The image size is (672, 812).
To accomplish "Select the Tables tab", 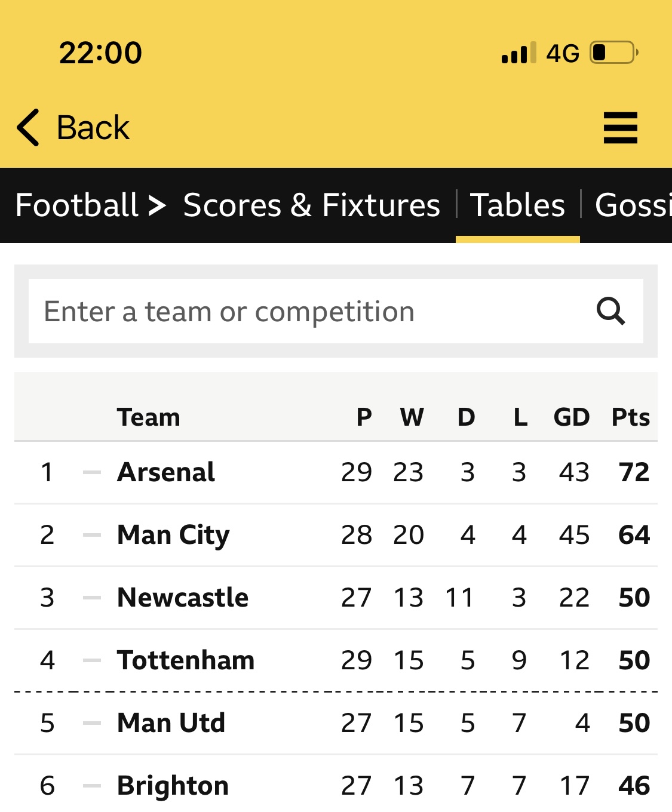I will point(517,205).
